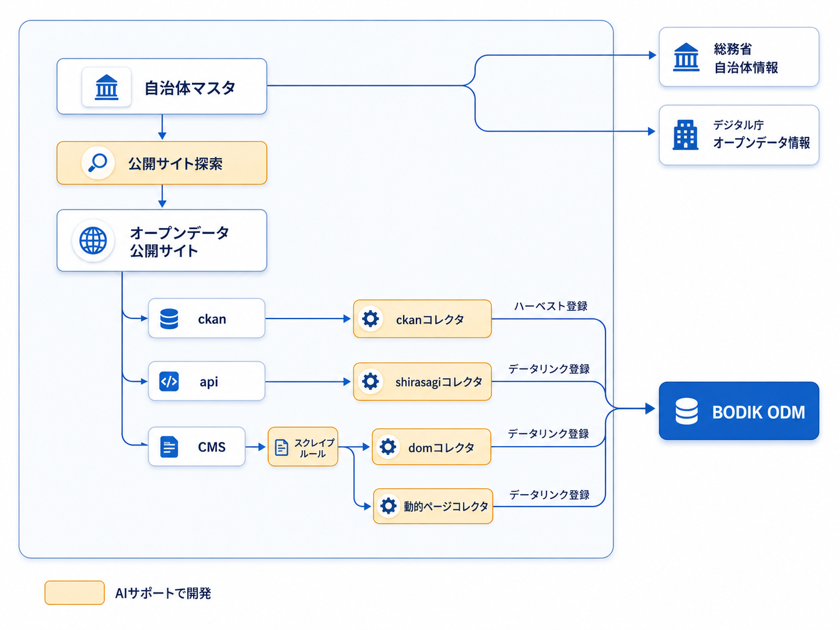This screenshot has width=840, height=630.
Task: Click the gear icon in shirasagiコレクタ
Action: pos(370,381)
